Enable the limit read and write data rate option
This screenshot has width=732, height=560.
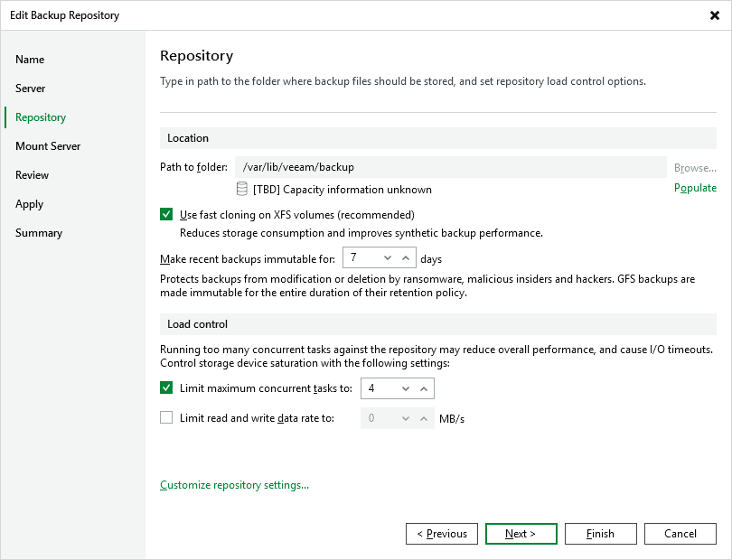click(x=166, y=417)
